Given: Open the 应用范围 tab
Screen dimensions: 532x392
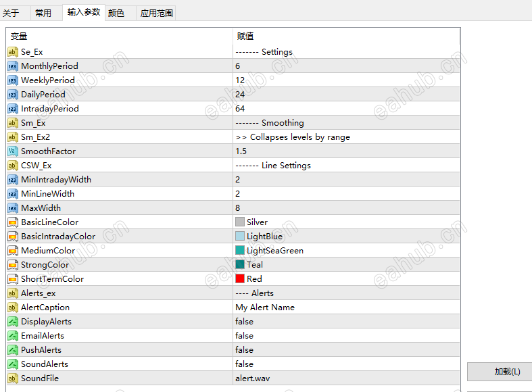Looking at the screenshot, I should (x=156, y=13).
